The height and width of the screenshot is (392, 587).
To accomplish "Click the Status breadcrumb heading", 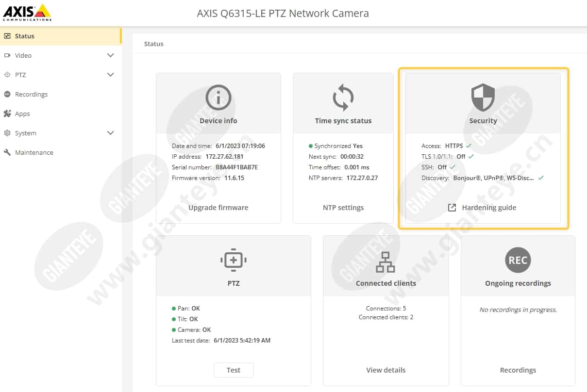I will tap(154, 44).
